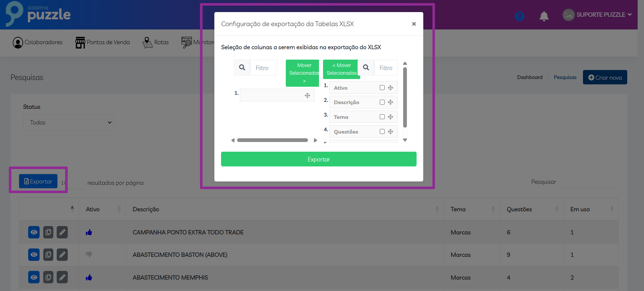Edit the ABASTECIMENTO MEMPHIS survey with pencil icon

(62, 277)
